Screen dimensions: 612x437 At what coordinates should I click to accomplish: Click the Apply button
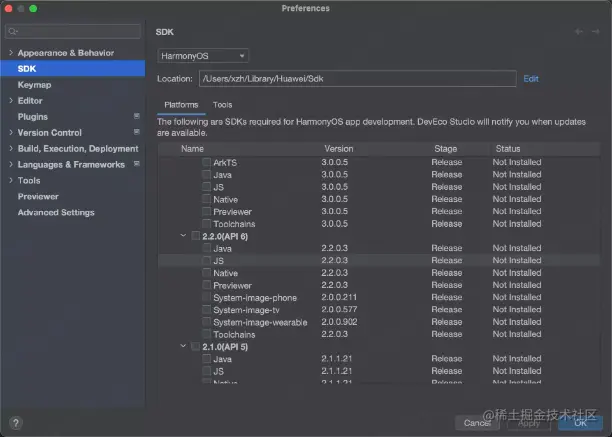pyautogui.click(x=529, y=423)
